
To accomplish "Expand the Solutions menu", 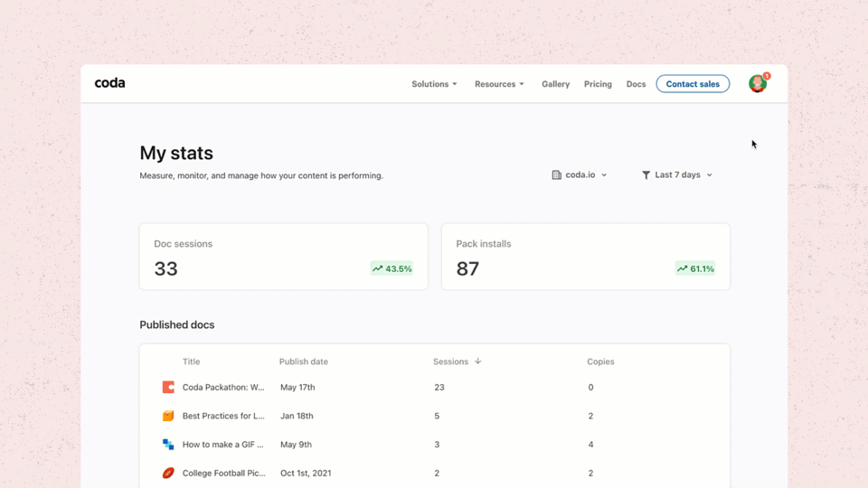I will click(x=435, y=84).
